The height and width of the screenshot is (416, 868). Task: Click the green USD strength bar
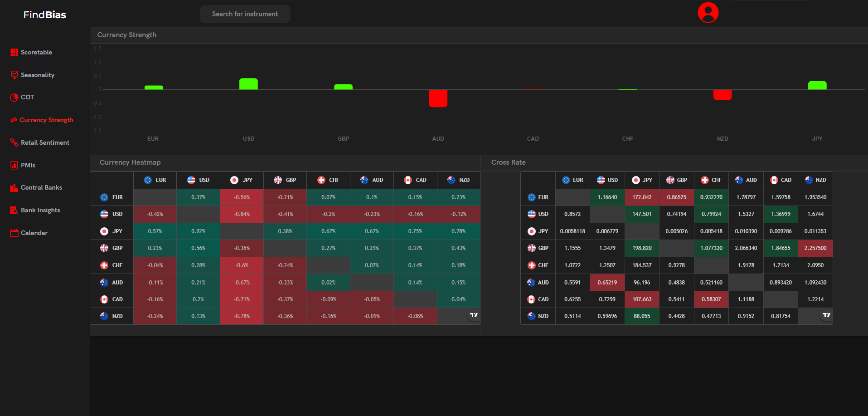click(248, 84)
